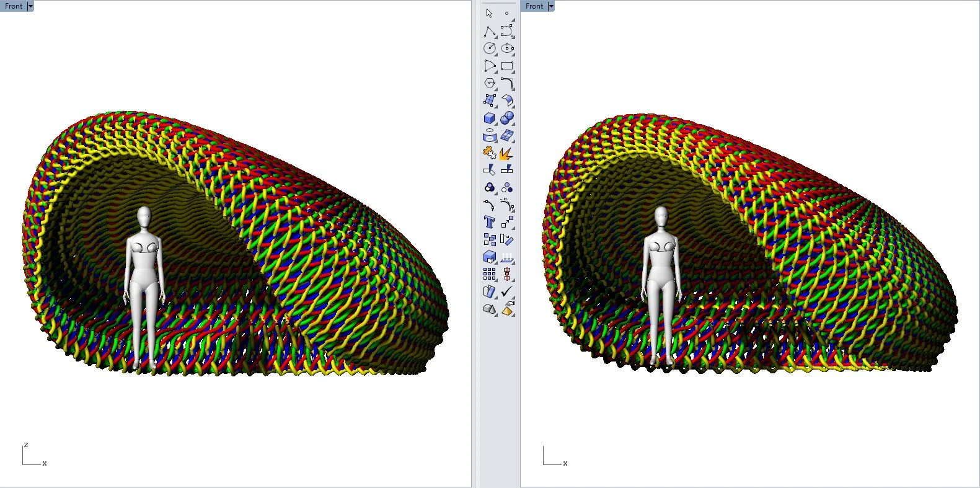This screenshot has width=980, height=488.
Task: Activate the Move transform tool
Action: click(x=507, y=222)
